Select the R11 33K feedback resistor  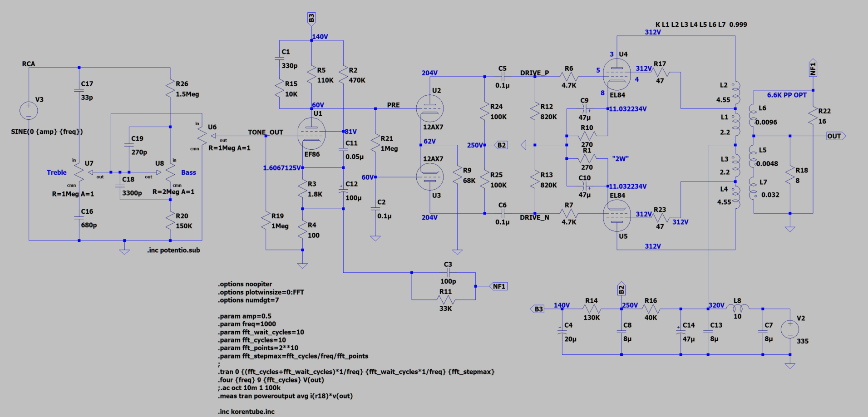(x=445, y=300)
